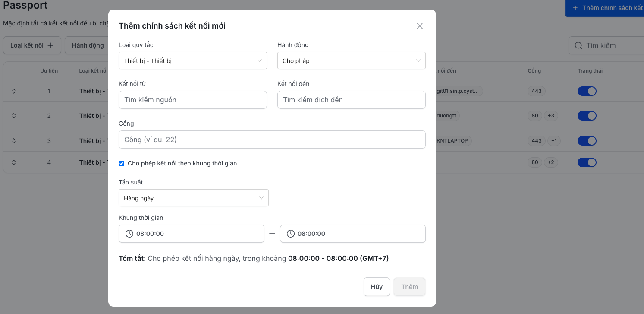The image size is (644, 314).
Task: Select the Hành động filter in the background
Action: tap(89, 45)
